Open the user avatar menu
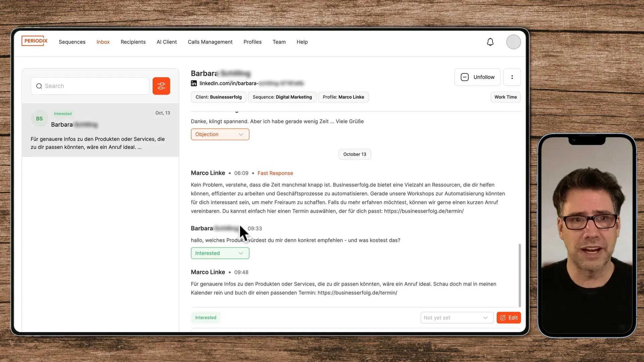The height and width of the screenshot is (362, 644). (513, 42)
